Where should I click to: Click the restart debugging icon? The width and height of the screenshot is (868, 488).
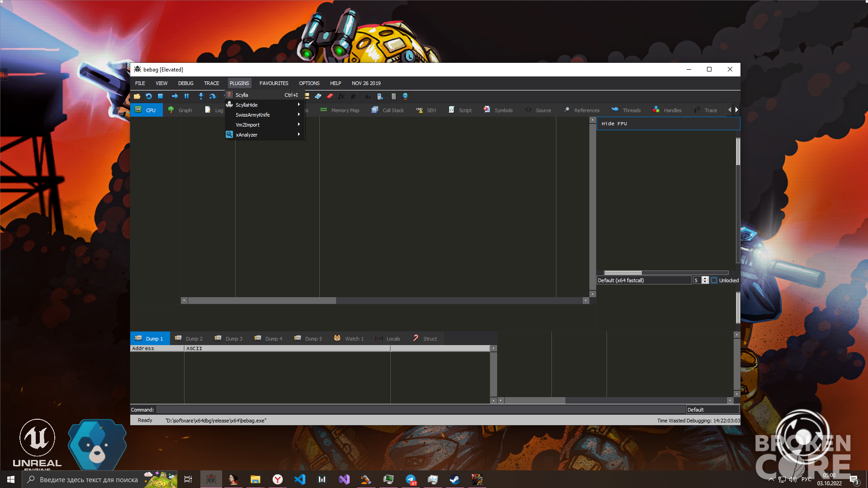(148, 96)
